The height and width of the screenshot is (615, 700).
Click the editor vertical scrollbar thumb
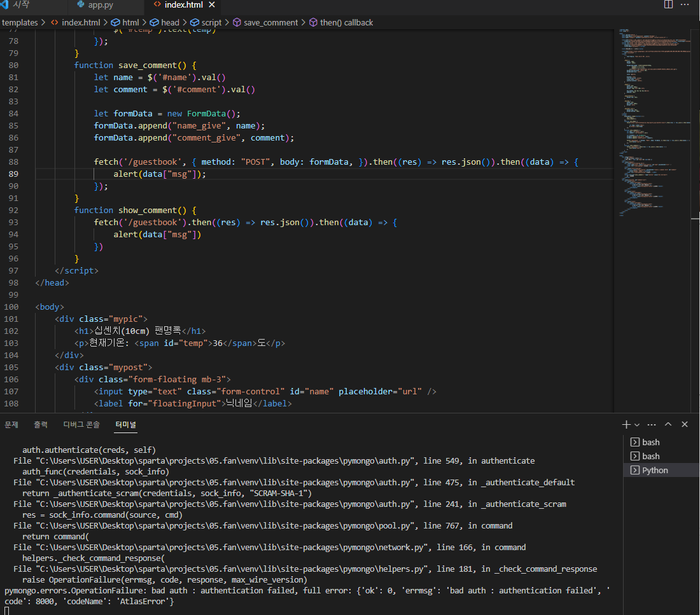click(x=695, y=124)
